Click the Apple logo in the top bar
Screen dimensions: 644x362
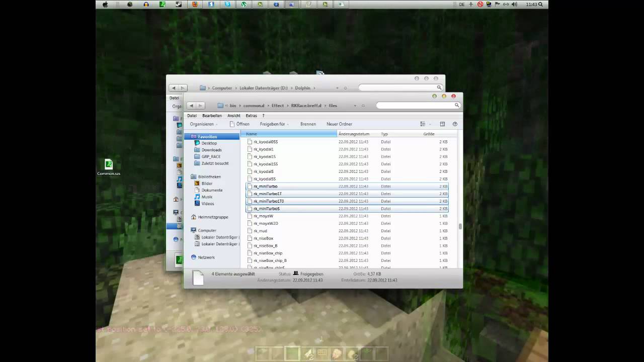tap(106, 4)
